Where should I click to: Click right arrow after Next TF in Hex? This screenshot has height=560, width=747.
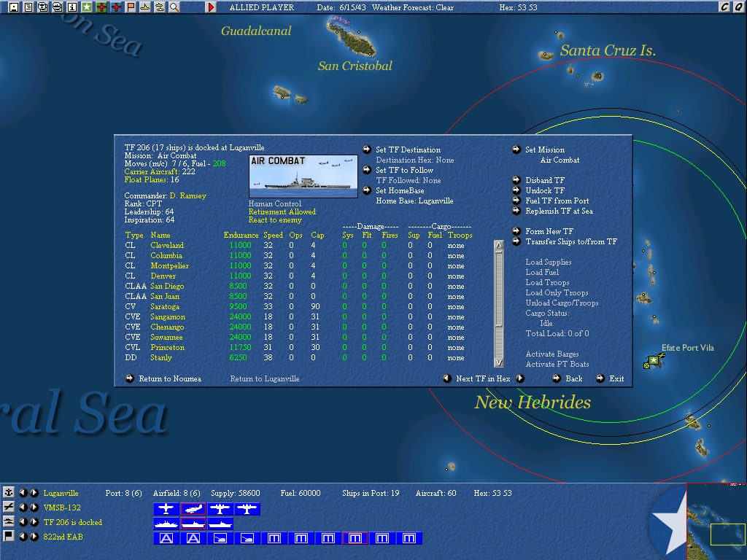(x=520, y=378)
